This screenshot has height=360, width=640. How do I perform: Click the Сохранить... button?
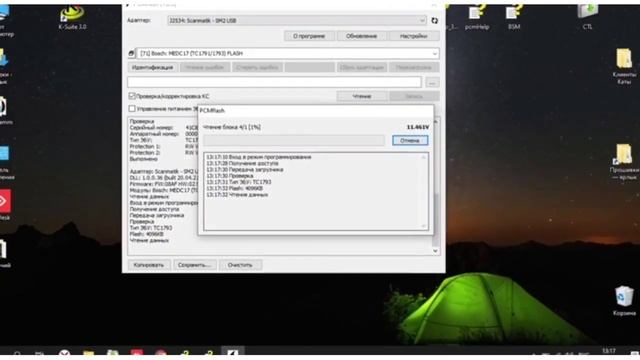[x=194, y=265]
